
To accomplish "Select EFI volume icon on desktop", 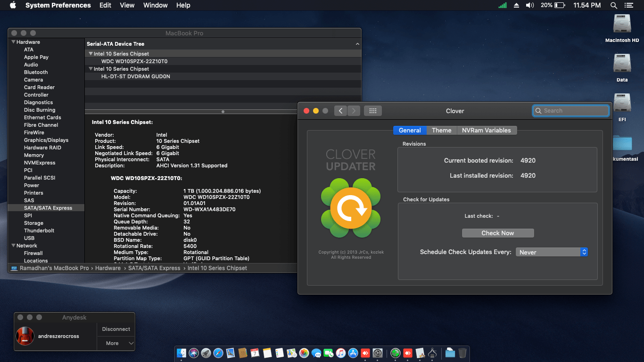I will tap(622, 103).
